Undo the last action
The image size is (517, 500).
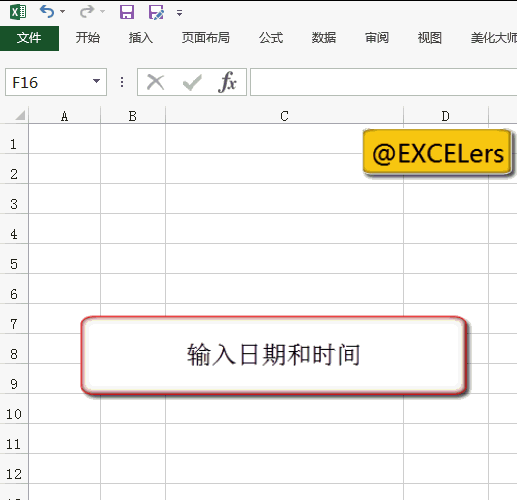pos(47,12)
